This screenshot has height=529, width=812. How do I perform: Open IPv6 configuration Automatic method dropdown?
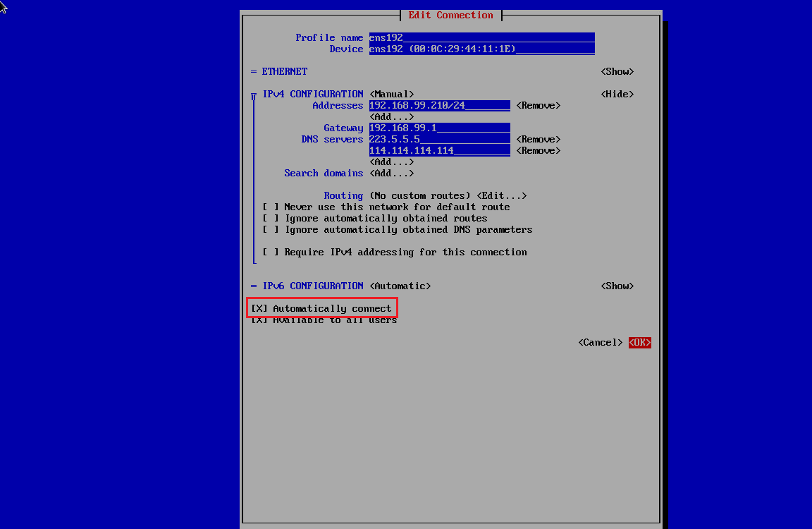tap(400, 286)
